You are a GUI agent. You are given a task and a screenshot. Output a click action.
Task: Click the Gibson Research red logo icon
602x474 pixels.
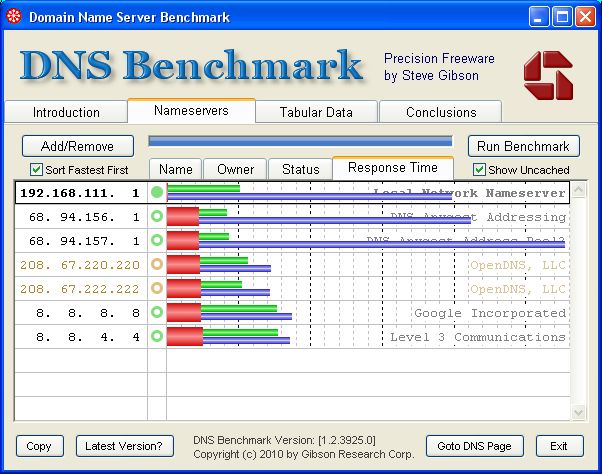pos(547,74)
